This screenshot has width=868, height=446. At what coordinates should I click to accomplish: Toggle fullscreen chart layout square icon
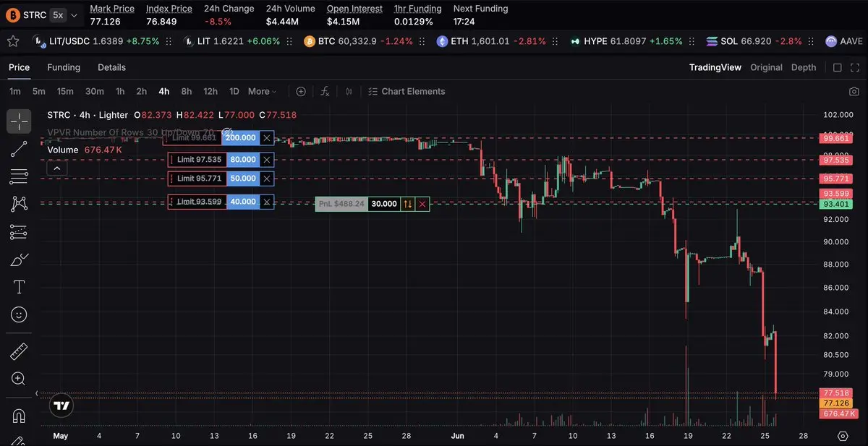coord(838,67)
